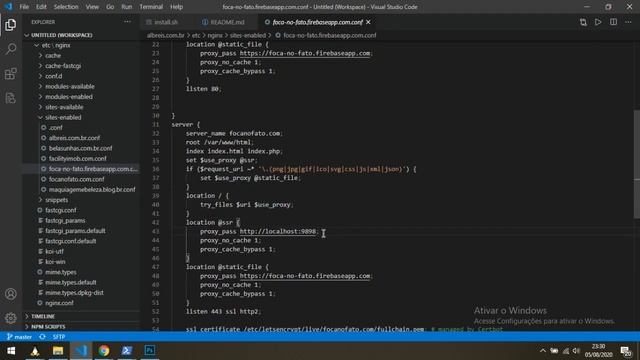Open the Search view in activity bar

[11, 49]
